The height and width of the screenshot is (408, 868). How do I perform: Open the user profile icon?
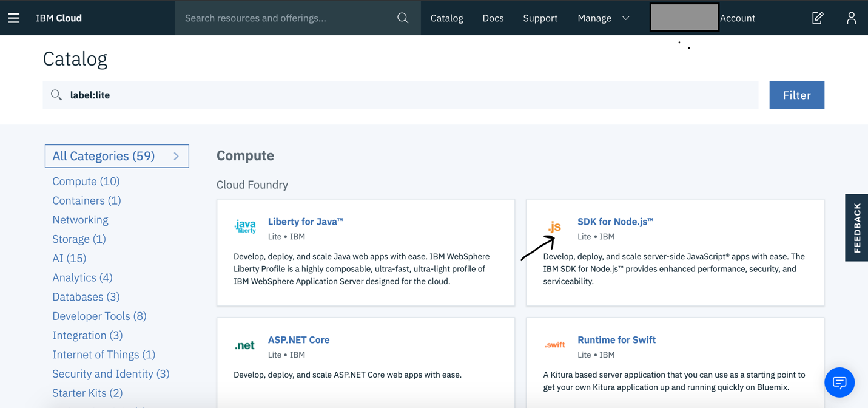pos(851,18)
